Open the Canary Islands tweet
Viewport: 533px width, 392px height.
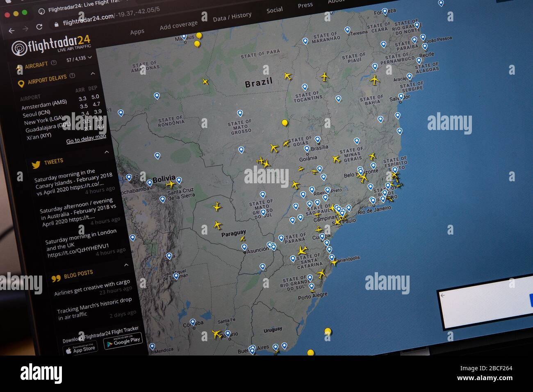(x=74, y=182)
